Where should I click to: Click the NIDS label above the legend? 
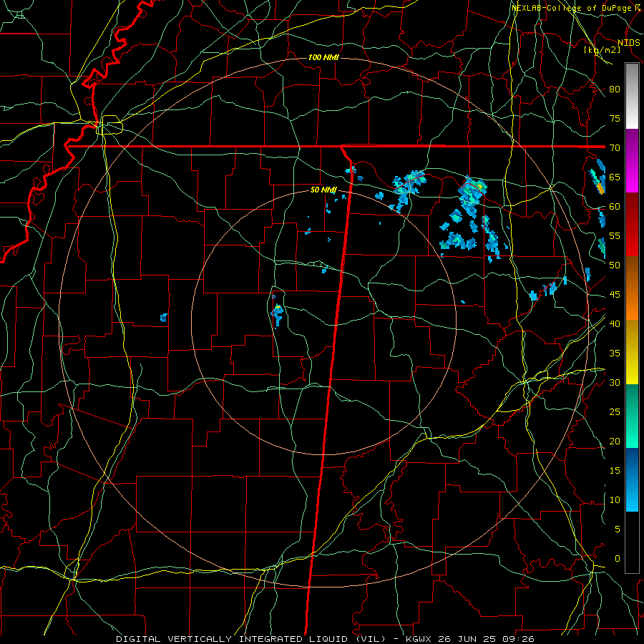click(629, 43)
